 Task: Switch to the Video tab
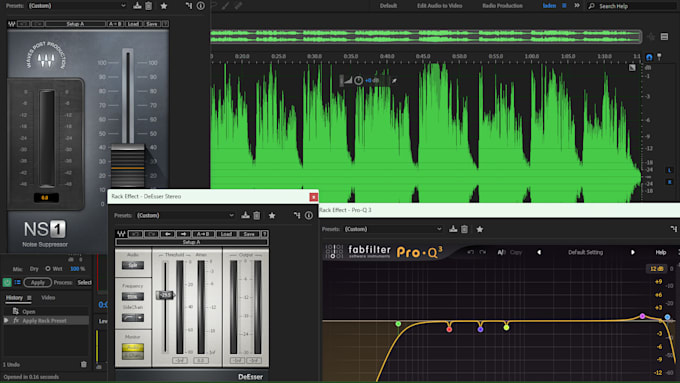pyautogui.click(x=48, y=298)
